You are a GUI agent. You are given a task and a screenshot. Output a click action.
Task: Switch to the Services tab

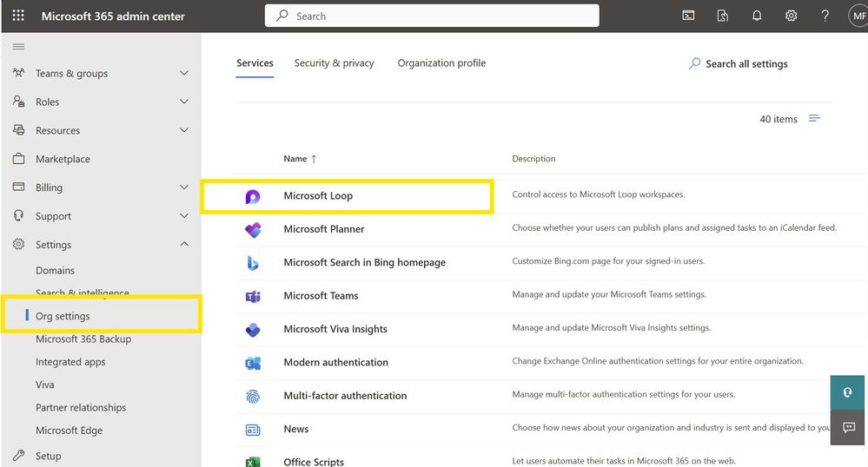pyautogui.click(x=255, y=63)
